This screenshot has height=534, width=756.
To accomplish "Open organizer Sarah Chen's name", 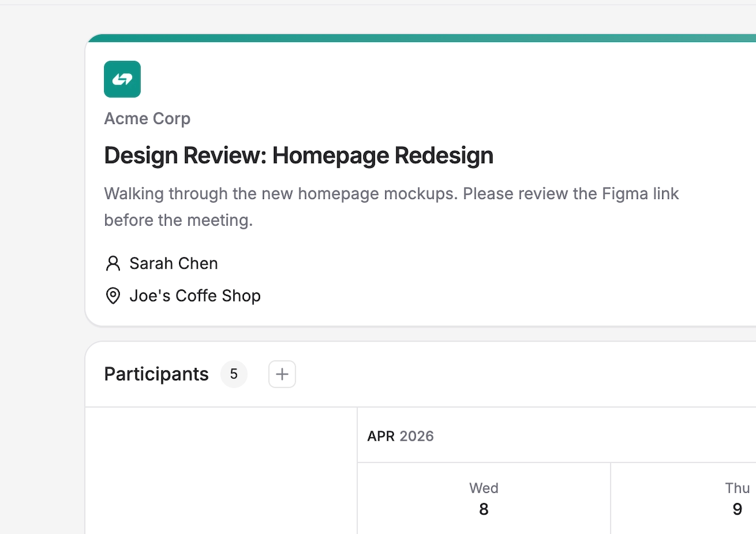I will click(x=174, y=263).
